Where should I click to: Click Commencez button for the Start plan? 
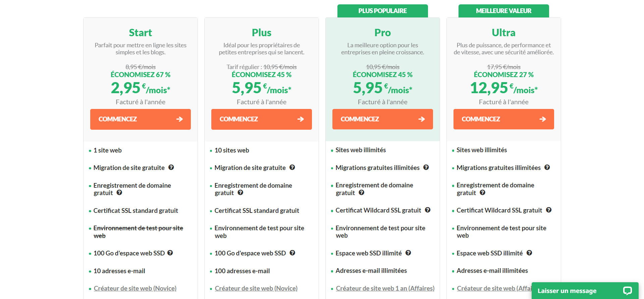141,119
